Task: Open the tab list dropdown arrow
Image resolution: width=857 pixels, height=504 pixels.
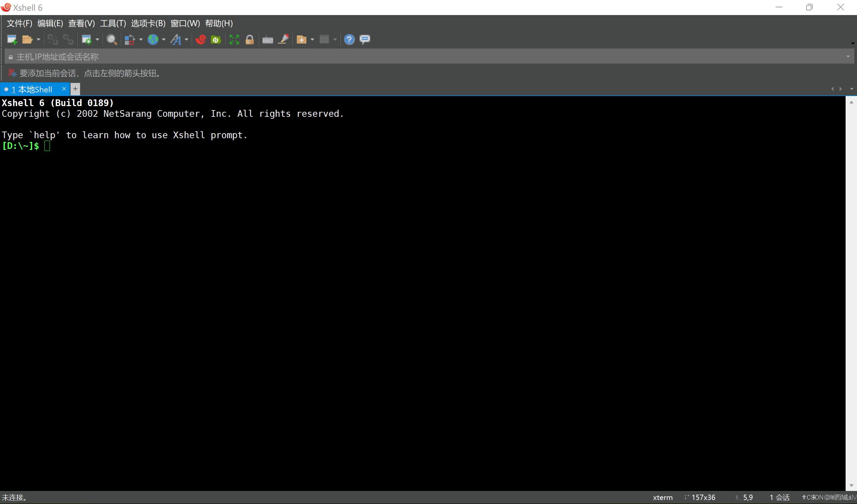Action: pos(852,89)
